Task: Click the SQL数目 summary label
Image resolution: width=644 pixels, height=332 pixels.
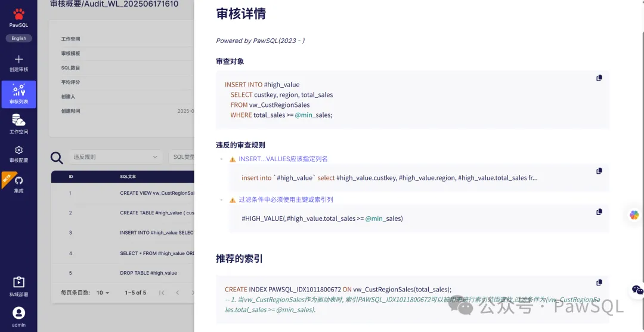Action: [70, 68]
